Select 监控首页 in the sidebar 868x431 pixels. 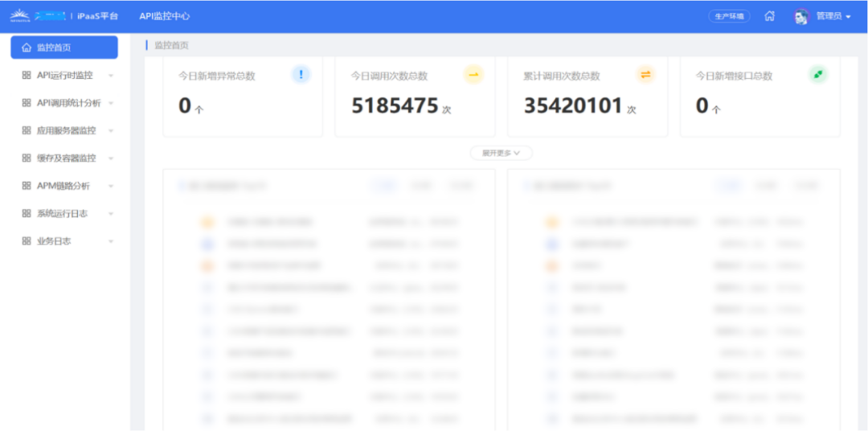pos(63,47)
